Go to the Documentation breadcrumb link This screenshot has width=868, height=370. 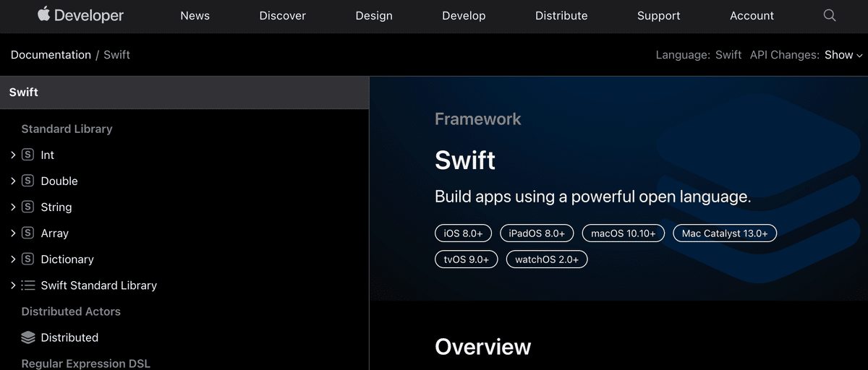51,55
